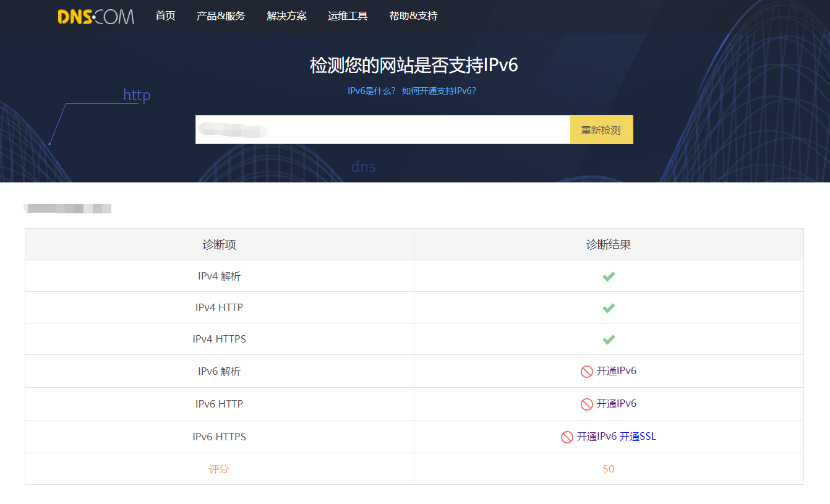This screenshot has height=504, width=830.
Task: Click the IPv6是什么? link
Action: pos(372,91)
